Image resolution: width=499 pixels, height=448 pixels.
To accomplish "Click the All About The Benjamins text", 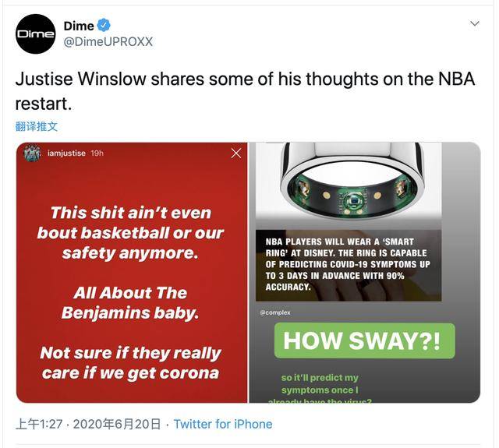I will (130, 303).
